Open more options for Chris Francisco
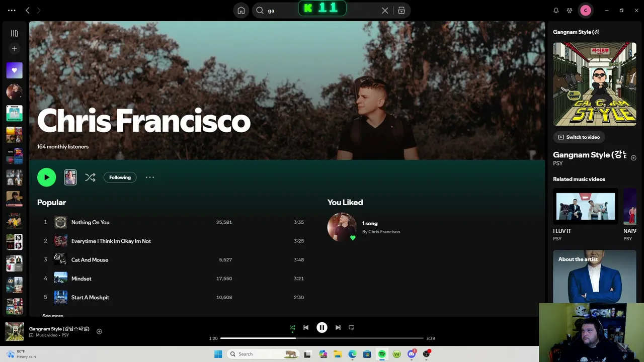The image size is (644, 362). pyautogui.click(x=150, y=177)
